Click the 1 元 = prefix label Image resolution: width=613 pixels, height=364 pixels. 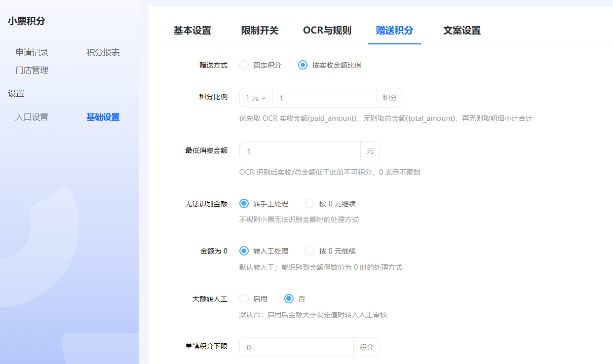(256, 98)
